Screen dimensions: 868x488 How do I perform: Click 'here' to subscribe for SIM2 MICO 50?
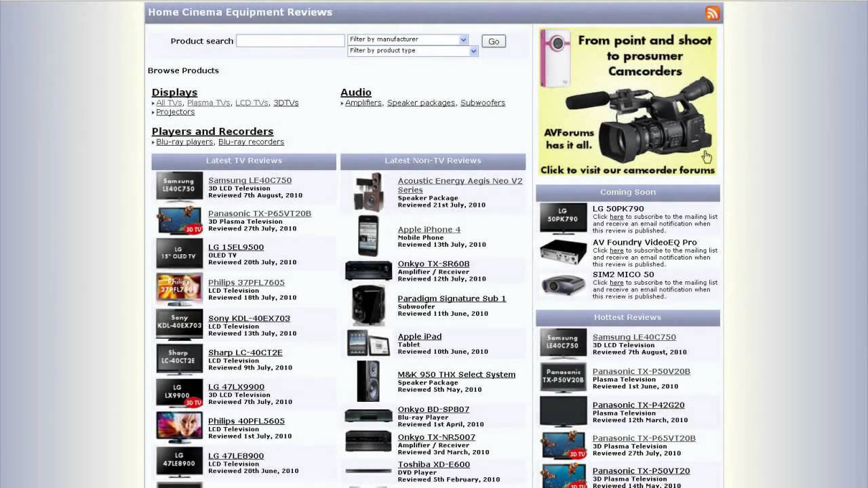pos(616,283)
